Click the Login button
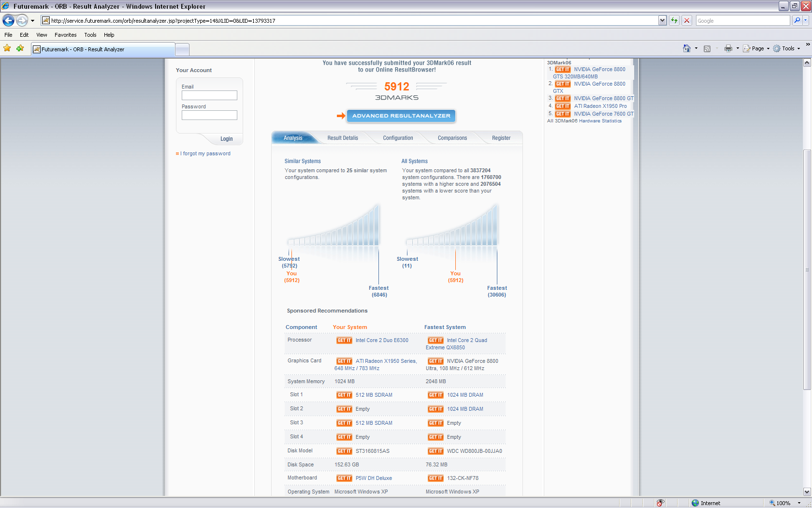Screen dimensions: 812x508 click(226, 139)
